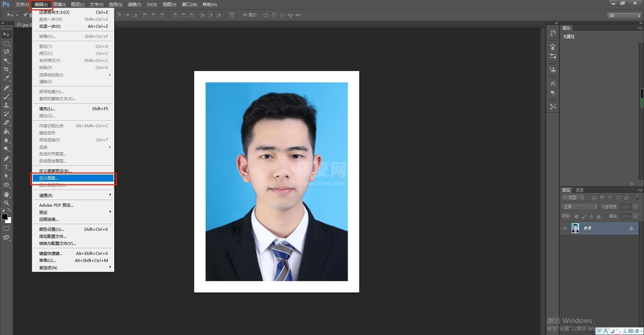The image size is (644, 335).
Task: Click the 定义图案 menu item
Action: tap(73, 178)
